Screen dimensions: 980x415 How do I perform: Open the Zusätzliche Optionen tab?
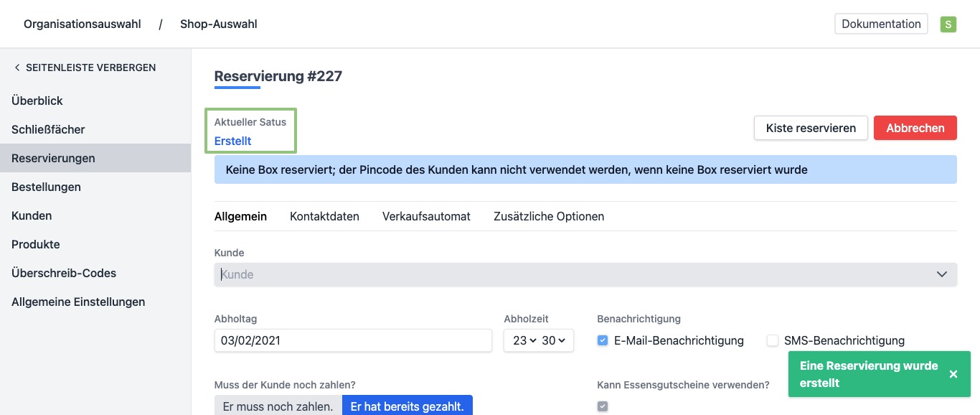(x=549, y=216)
